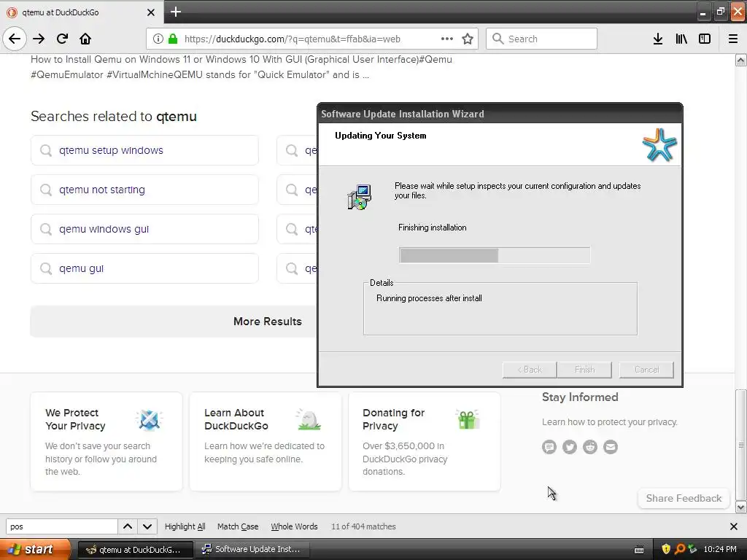This screenshot has width=747, height=560.
Task: Click the Back button in wizard
Action: [x=530, y=370]
